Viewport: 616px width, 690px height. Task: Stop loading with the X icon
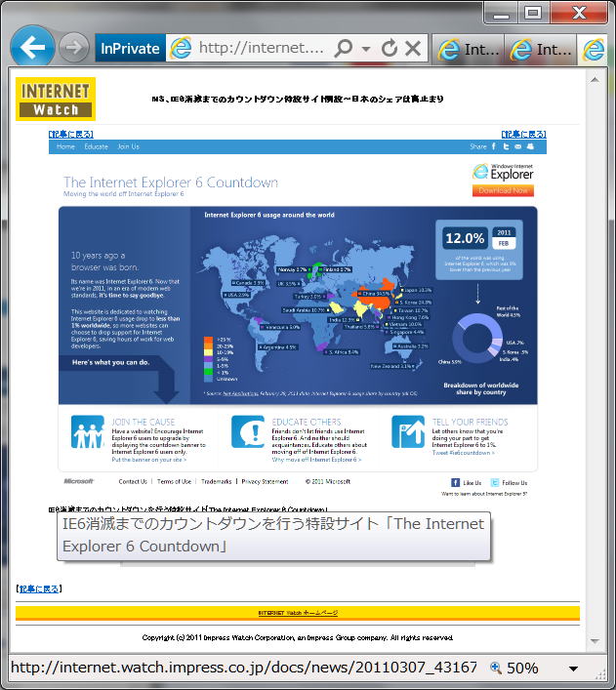pos(413,48)
